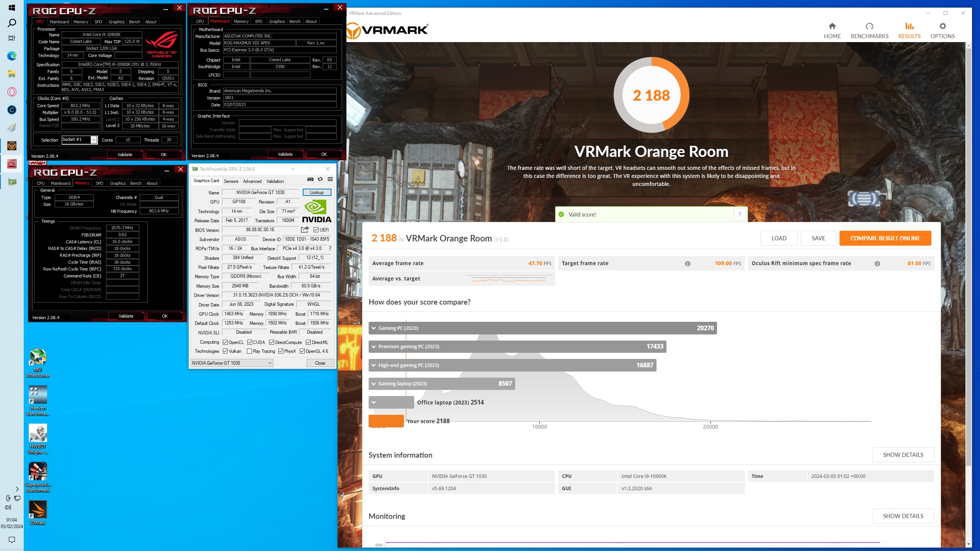Image resolution: width=980 pixels, height=551 pixels.
Task: Open the Socket #1 selection dropdown in CPU-Z
Action: click(80, 140)
